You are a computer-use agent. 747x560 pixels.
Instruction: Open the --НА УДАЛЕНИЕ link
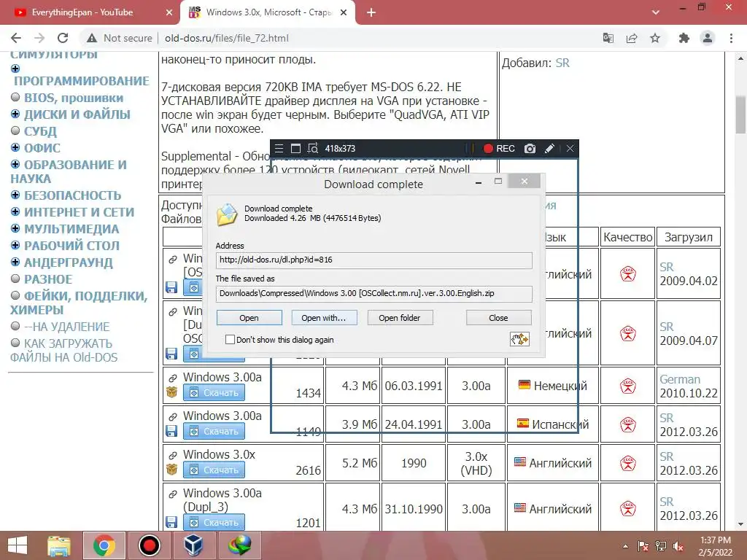66,327
